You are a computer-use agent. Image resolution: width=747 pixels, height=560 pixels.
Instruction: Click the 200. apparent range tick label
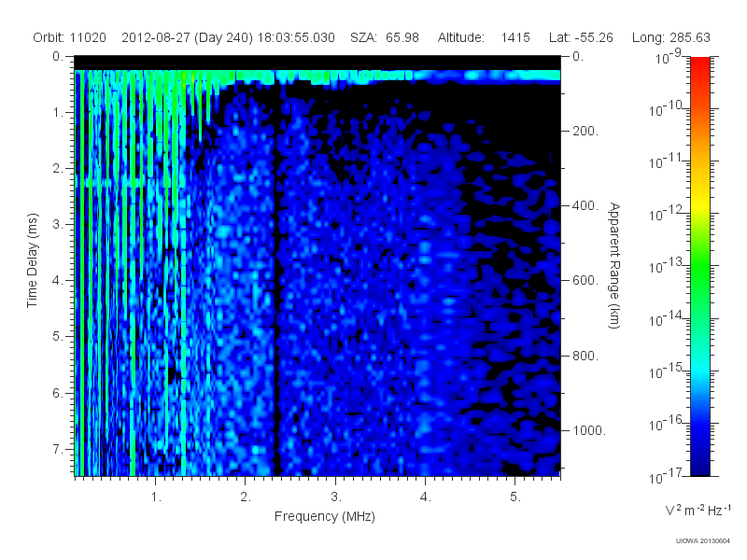585,131
